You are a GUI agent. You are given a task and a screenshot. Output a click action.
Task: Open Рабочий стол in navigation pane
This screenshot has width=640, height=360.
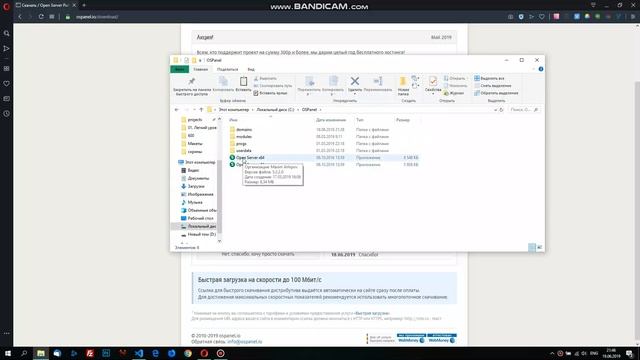coord(200,218)
